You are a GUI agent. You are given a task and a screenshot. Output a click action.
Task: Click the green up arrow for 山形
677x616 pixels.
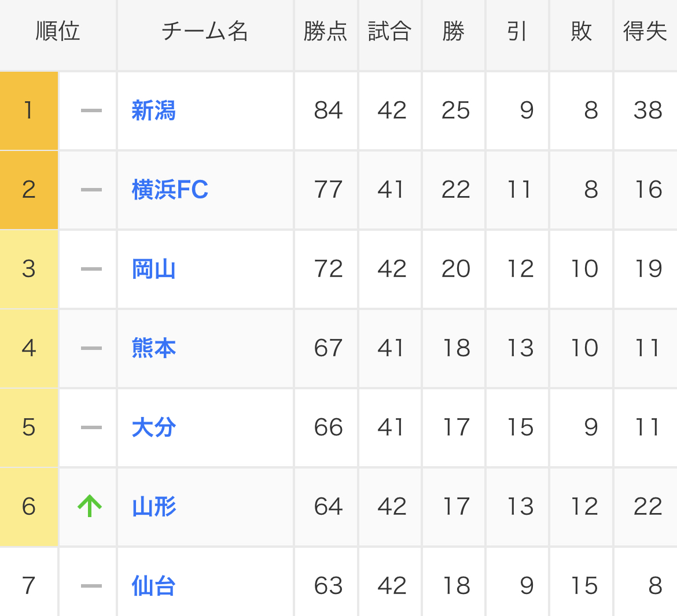90,507
